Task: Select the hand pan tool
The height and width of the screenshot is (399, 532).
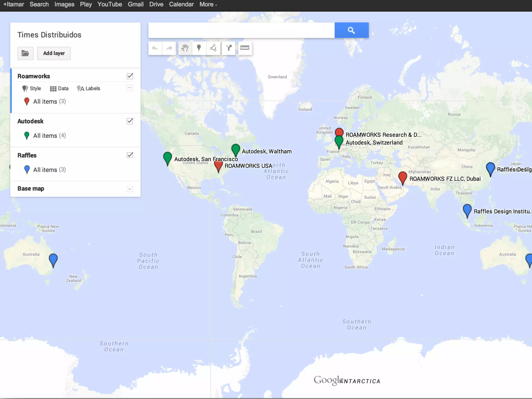Action: tap(185, 48)
